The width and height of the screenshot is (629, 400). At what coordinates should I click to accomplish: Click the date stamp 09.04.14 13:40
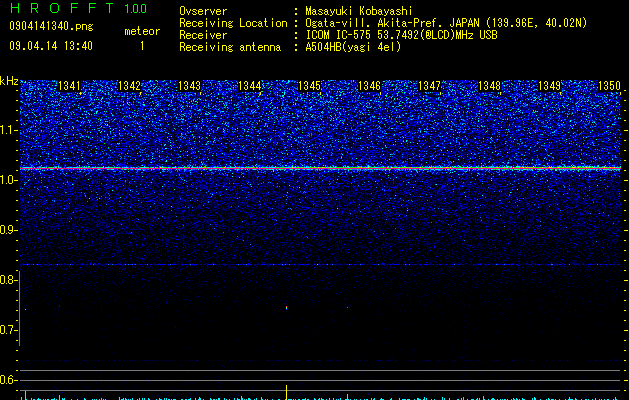[x=51, y=46]
